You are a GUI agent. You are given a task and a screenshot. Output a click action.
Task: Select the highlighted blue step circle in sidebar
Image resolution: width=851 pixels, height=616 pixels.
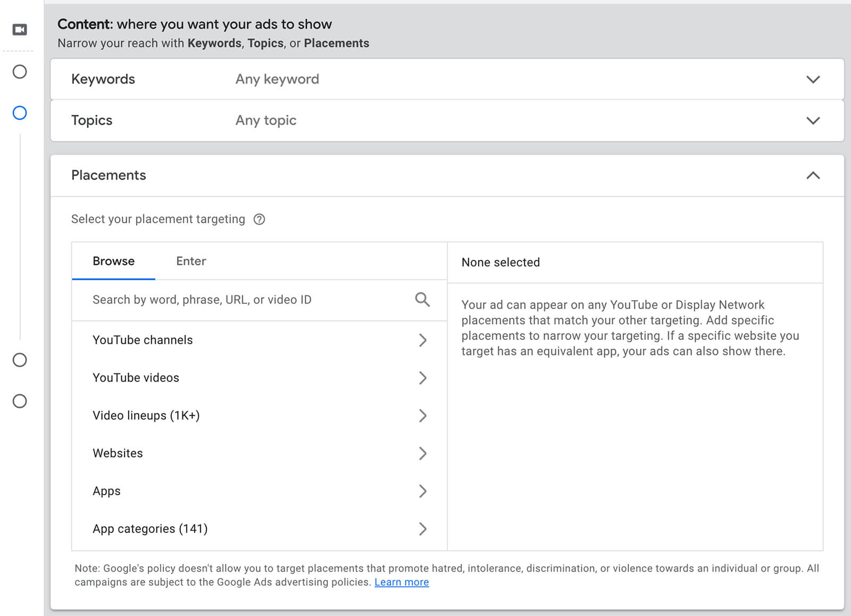pos(20,113)
